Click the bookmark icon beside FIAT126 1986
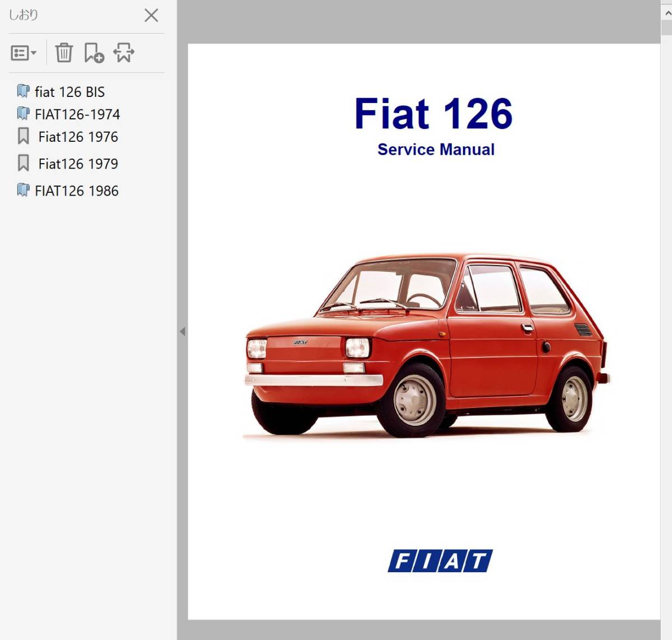Viewport: 672px width, 640px height. [x=23, y=190]
